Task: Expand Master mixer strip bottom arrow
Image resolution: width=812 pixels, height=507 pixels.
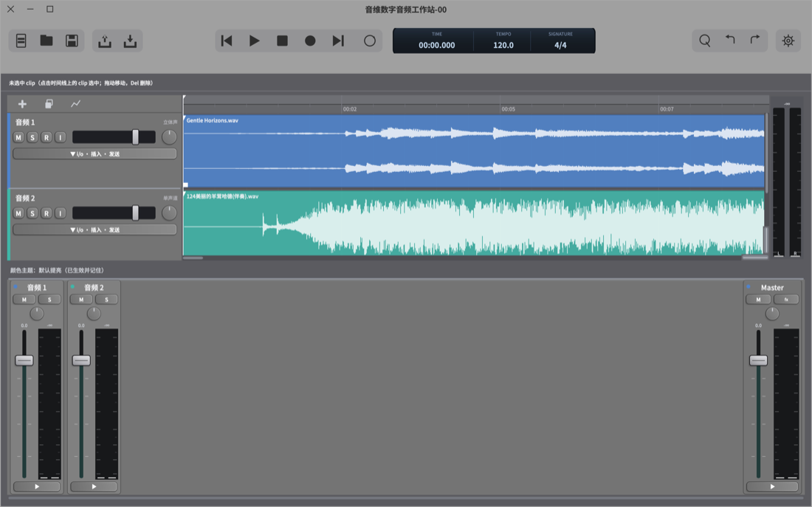Action: [x=772, y=486]
